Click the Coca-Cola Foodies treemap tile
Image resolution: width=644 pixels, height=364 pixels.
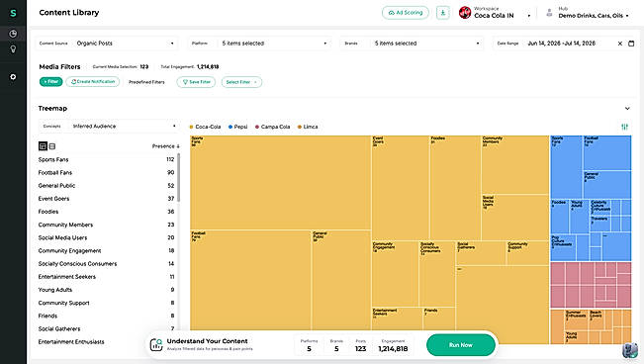[455, 188]
